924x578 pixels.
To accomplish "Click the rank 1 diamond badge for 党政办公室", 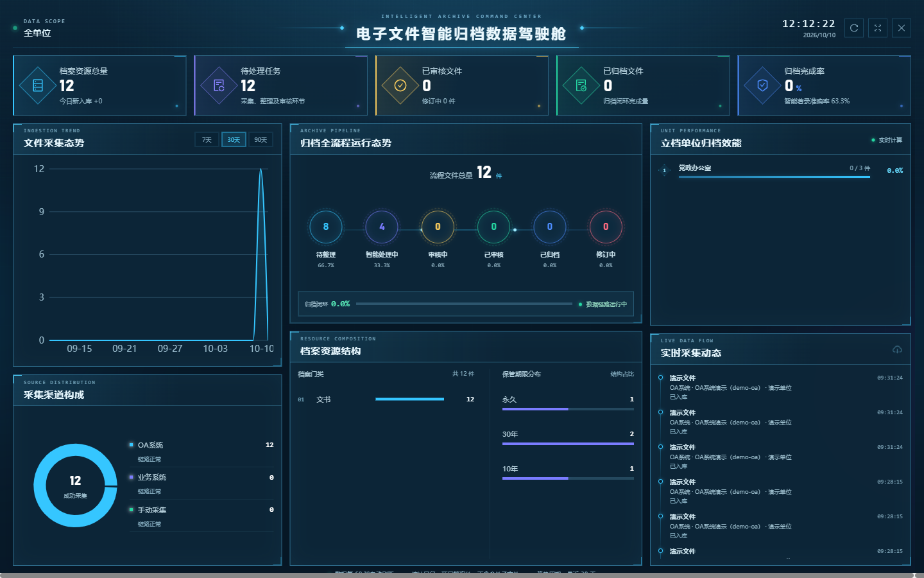I will click(664, 170).
